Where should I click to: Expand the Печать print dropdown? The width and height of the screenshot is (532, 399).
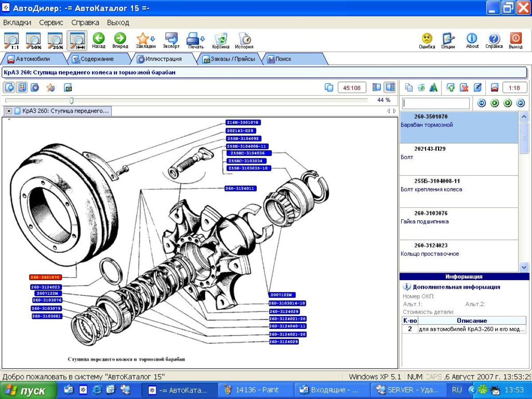(195, 40)
